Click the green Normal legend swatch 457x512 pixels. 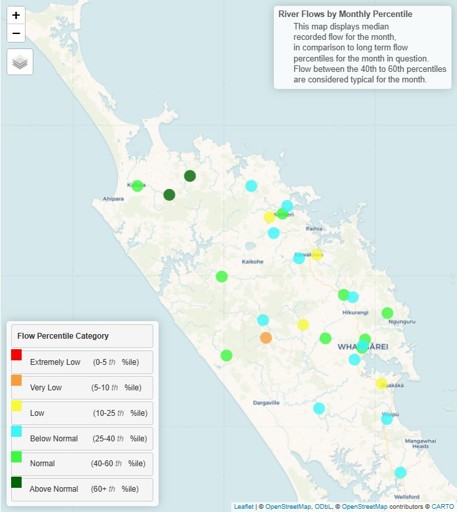(16, 457)
